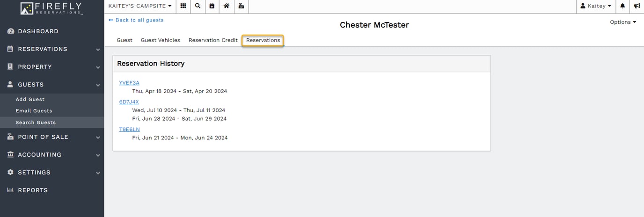The height and width of the screenshot is (217, 644).
Task: Select Add Guest in sidebar submenu
Action: (30, 99)
